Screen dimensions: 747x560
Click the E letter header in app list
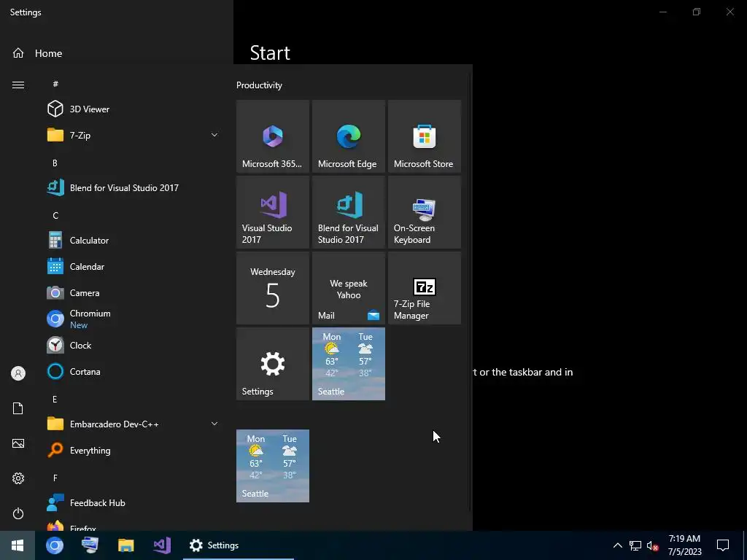point(55,399)
